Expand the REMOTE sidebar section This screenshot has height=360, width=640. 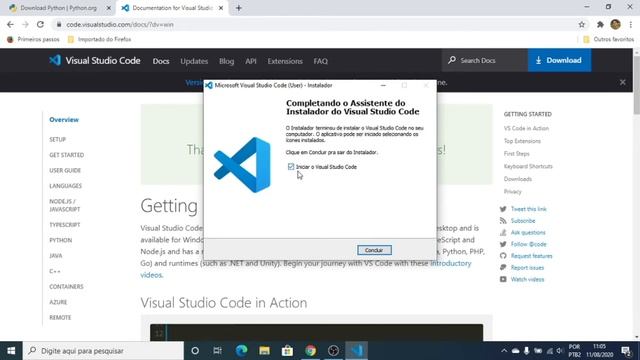(x=60, y=318)
